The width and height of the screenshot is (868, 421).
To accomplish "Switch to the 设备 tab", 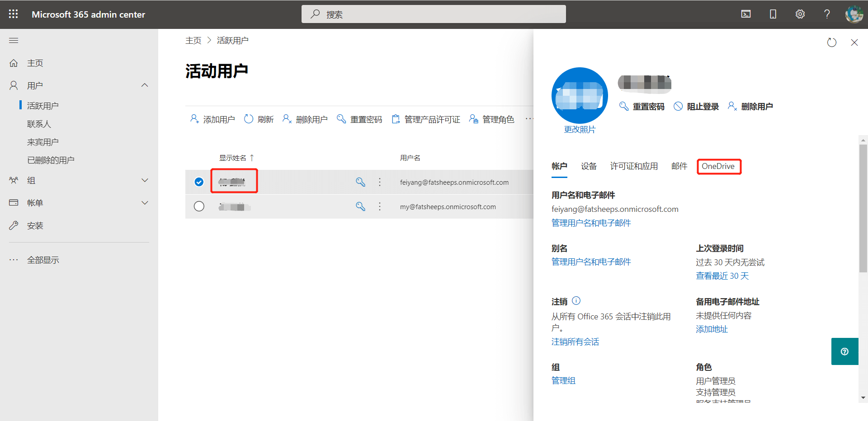I will [x=589, y=166].
